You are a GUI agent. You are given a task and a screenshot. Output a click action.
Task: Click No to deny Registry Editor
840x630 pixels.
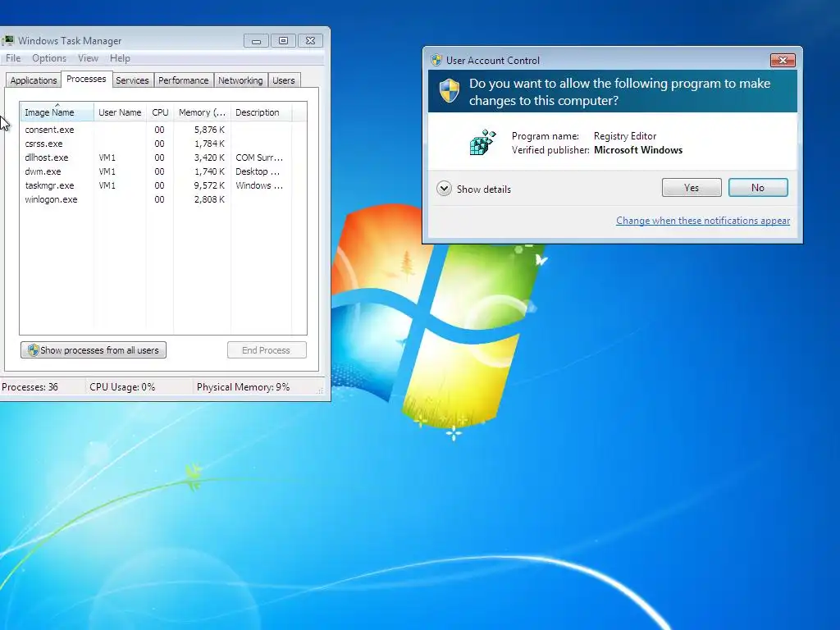(758, 188)
